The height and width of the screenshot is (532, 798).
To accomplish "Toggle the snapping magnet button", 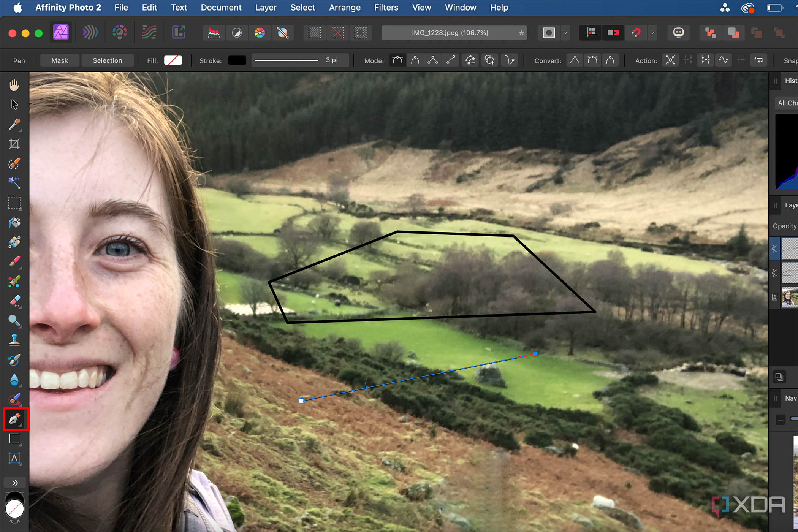I will 636,33.
